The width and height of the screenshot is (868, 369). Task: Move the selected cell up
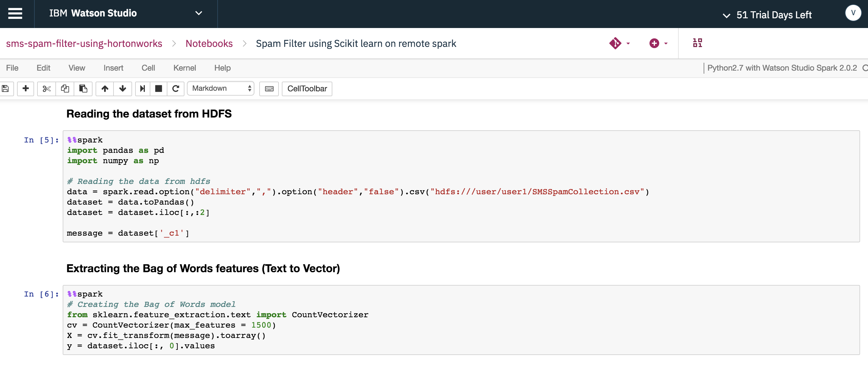[x=105, y=89]
